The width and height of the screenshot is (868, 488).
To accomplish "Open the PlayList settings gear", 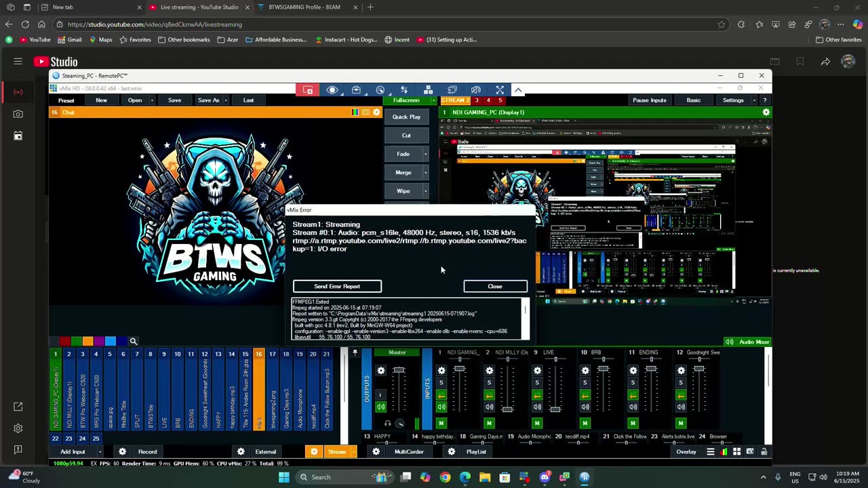I will [452, 451].
